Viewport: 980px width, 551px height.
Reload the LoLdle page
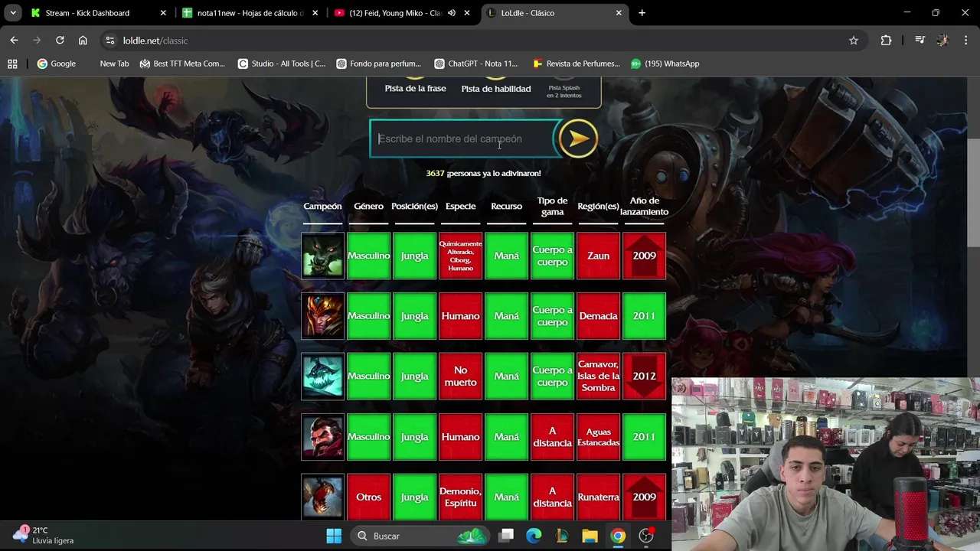point(60,41)
